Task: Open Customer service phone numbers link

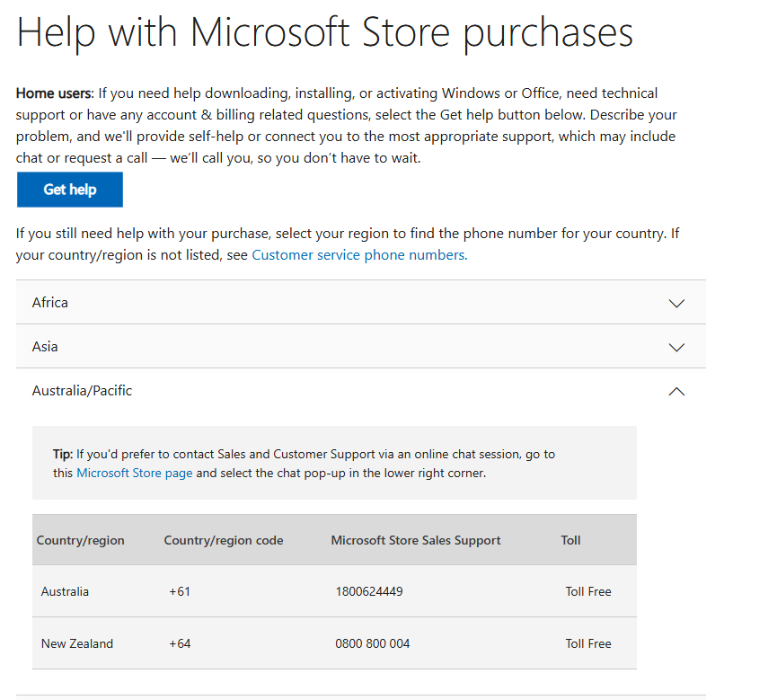Action: pyautogui.click(x=359, y=255)
